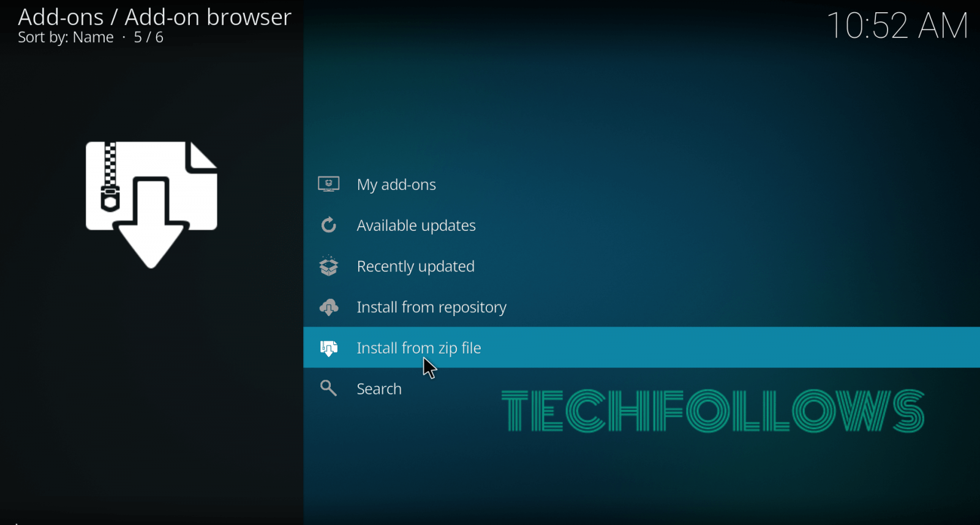The width and height of the screenshot is (980, 525).
Task: Click the Available updates refresh icon
Action: click(329, 225)
